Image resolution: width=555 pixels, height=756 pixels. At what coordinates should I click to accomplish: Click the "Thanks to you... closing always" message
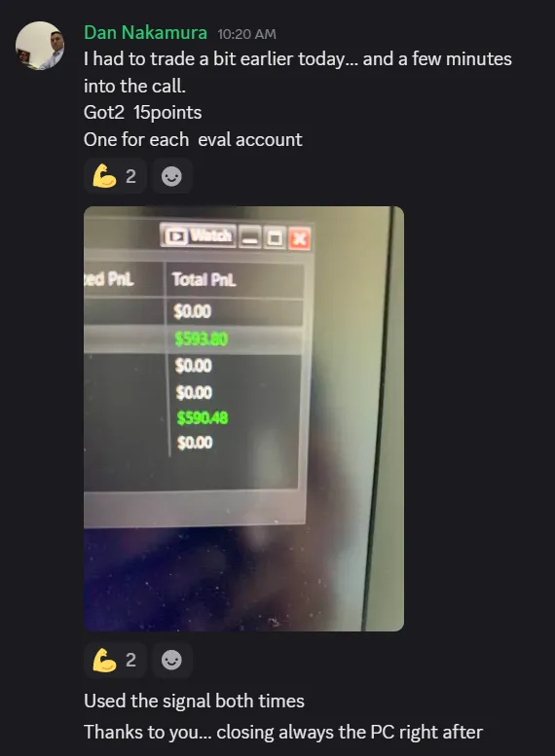(x=283, y=732)
